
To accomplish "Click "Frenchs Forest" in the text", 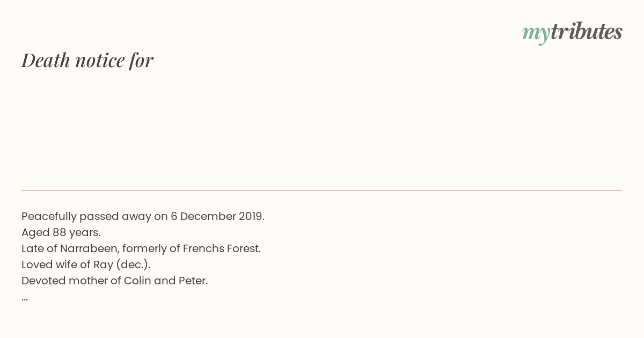I will click(x=222, y=248).
